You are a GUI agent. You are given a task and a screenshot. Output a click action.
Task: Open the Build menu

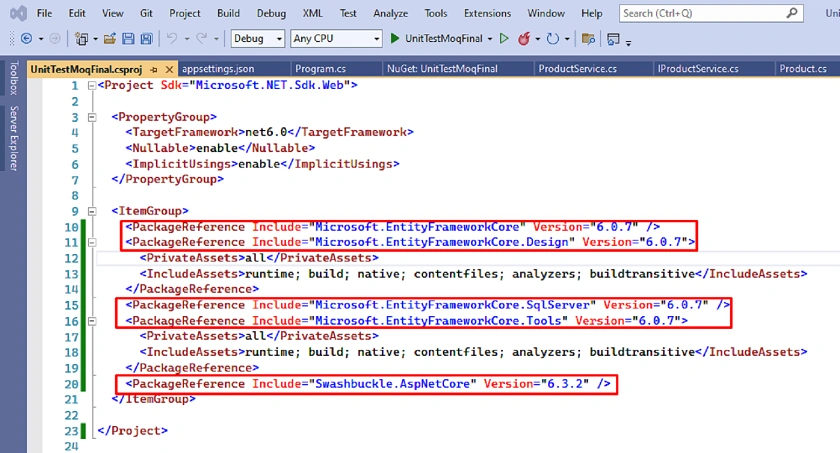pyautogui.click(x=228, y=13)
